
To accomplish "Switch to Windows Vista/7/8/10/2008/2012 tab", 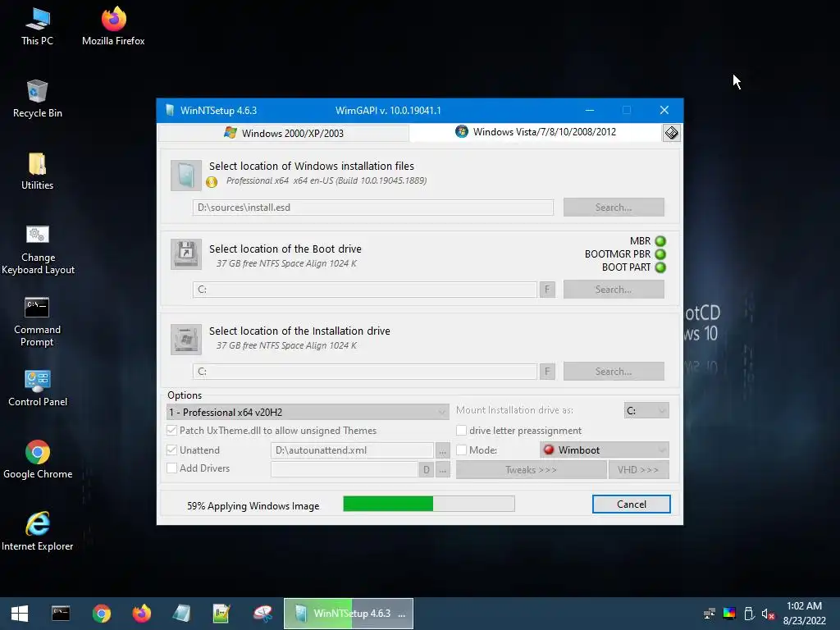I will (536, 132).
